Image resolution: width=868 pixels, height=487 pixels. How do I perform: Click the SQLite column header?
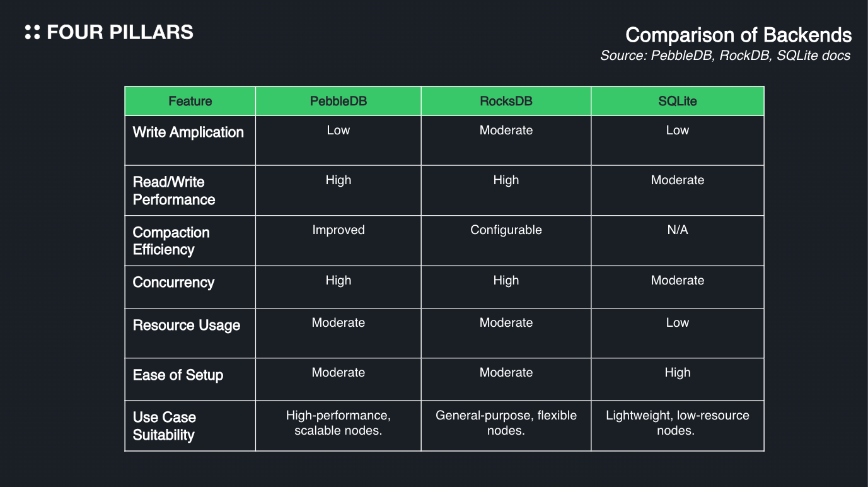tap(678, 101)
